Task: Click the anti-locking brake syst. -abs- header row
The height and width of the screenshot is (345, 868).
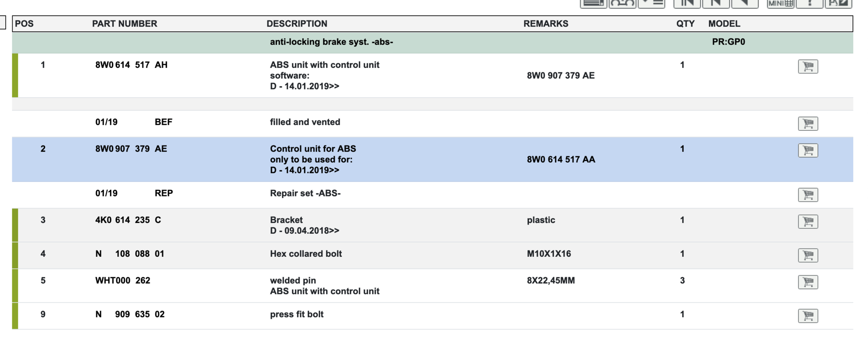Action: pos(331,42)
